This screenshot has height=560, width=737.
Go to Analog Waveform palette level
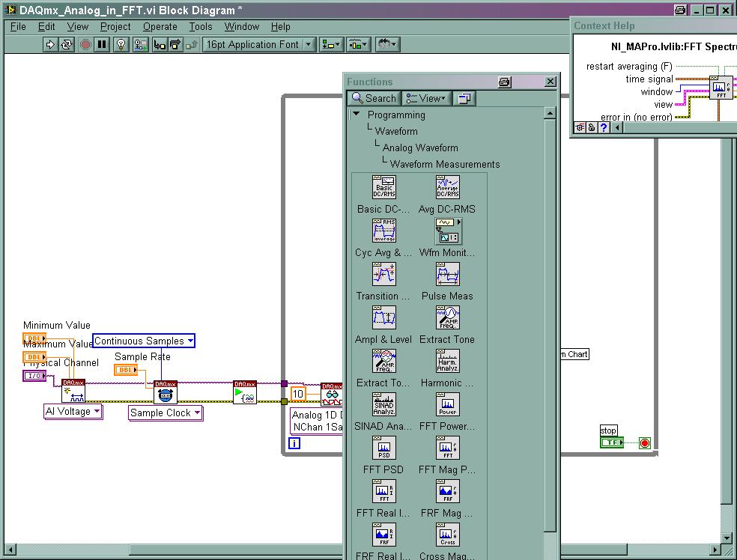point(420,147)
